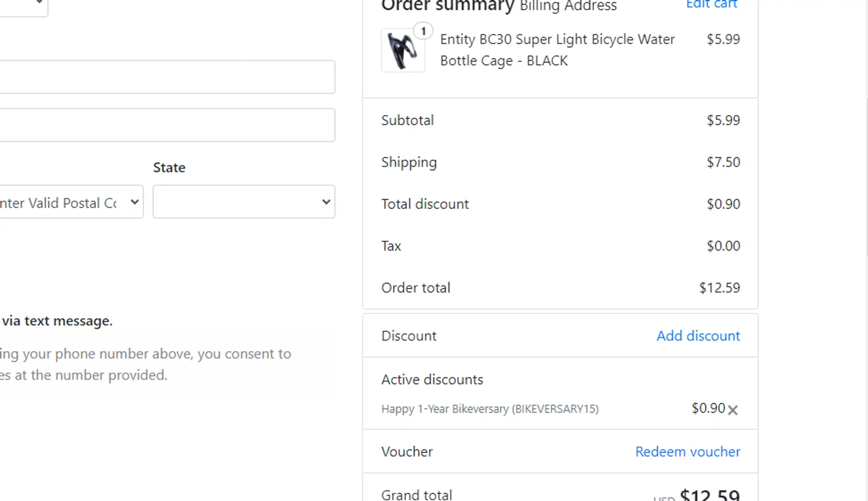Click the State field label

[169, 168]
